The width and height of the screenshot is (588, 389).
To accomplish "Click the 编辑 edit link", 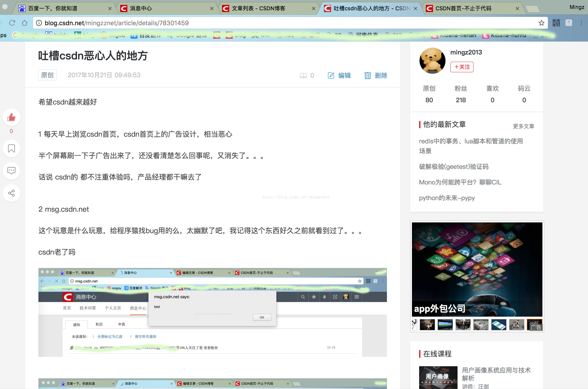I will [339, 75].
